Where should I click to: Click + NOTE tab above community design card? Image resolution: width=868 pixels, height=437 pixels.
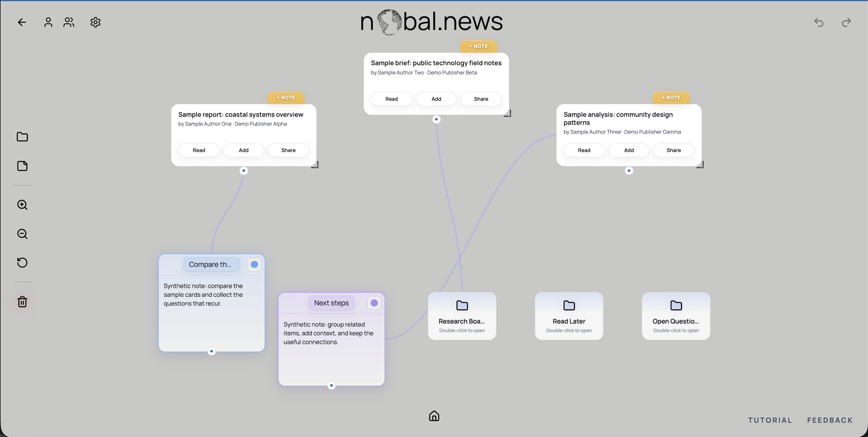coord(671,98)
